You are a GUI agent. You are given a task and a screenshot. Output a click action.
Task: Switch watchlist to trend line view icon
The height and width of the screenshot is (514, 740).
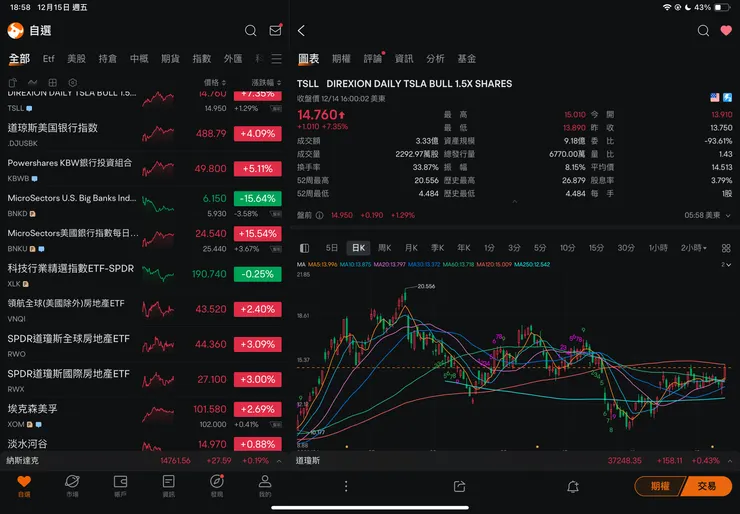click(33, 83)
